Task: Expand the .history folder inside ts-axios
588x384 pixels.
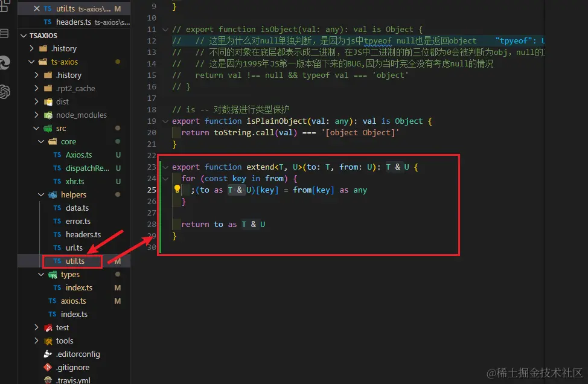Action: 36,75
